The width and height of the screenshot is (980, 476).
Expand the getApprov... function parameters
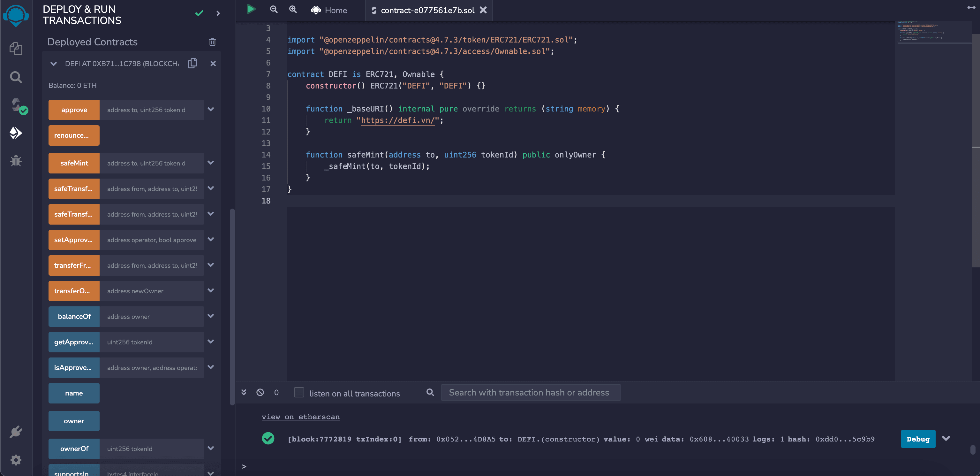[x=211, y=341]
